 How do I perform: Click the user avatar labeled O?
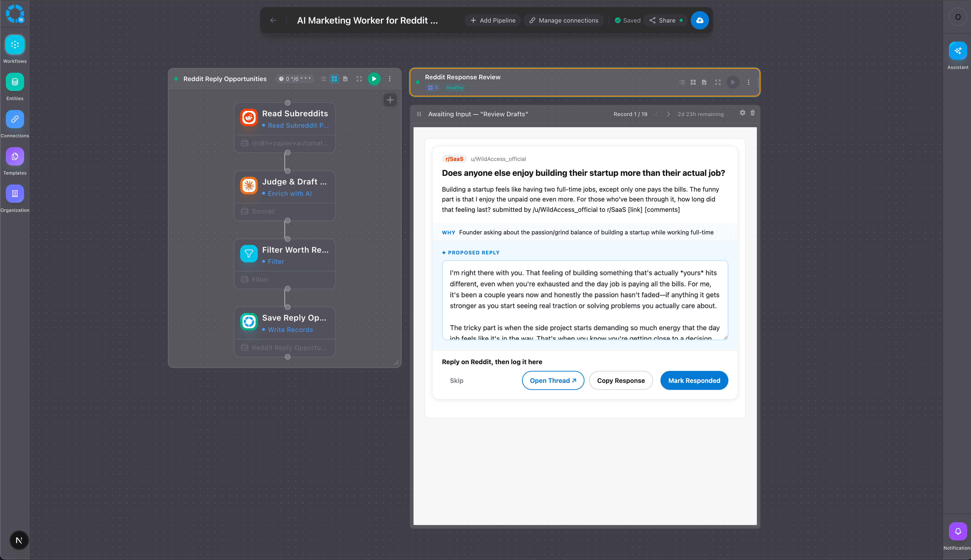click(958, 17)
